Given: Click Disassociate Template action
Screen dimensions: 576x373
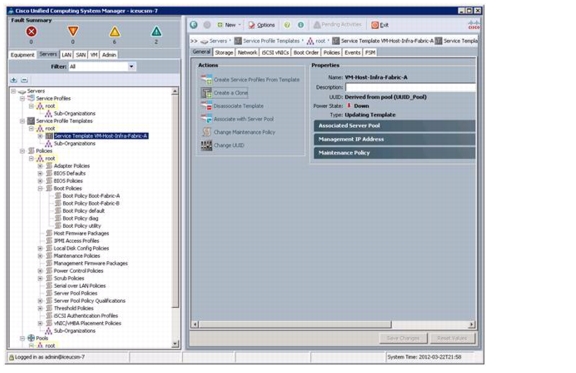Looking at the screenshot, I should [238, 106].
